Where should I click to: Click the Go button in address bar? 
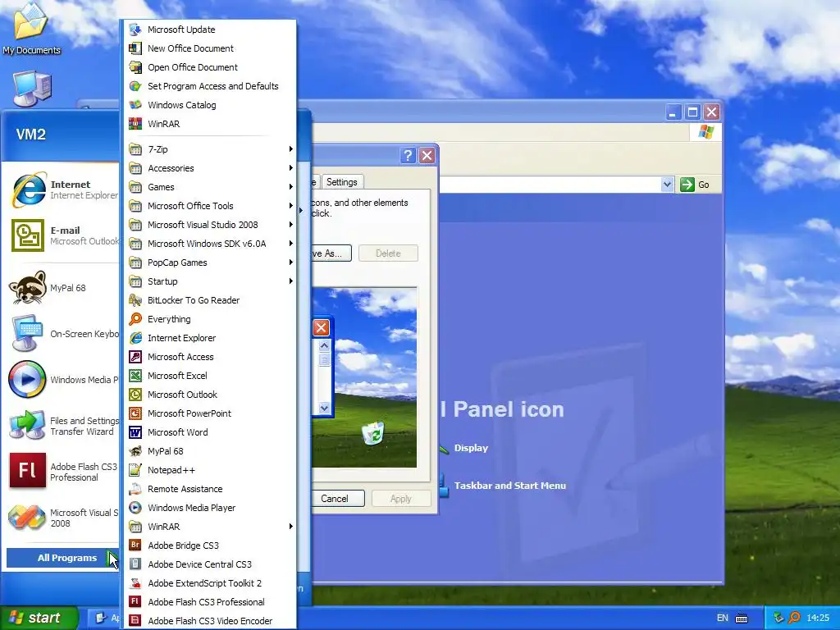click(x=695, y=185)
